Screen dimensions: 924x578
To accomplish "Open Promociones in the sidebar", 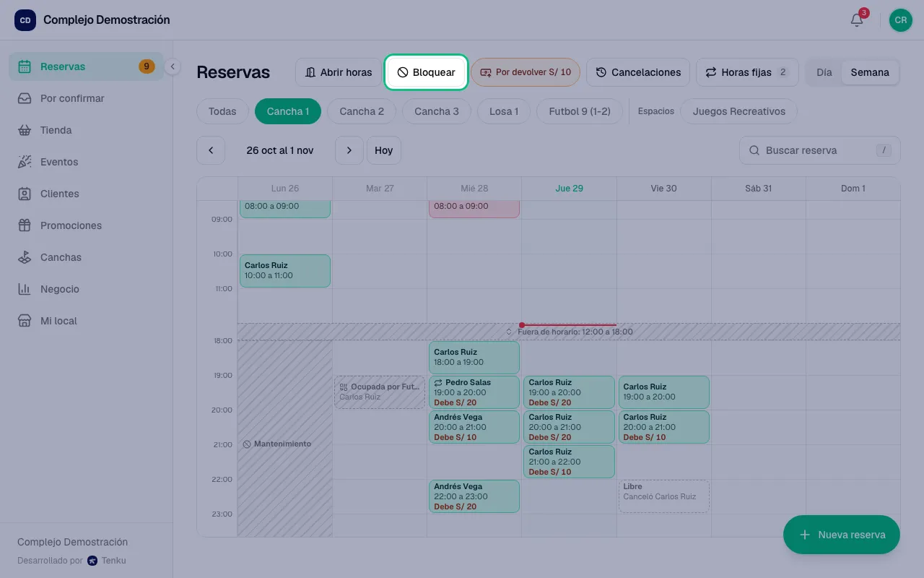I will click(86, 225).
